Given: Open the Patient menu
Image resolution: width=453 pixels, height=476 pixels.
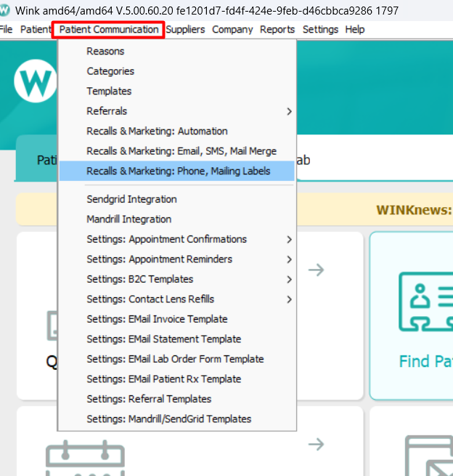Looking at the screenshot, I should pos(36,30).
